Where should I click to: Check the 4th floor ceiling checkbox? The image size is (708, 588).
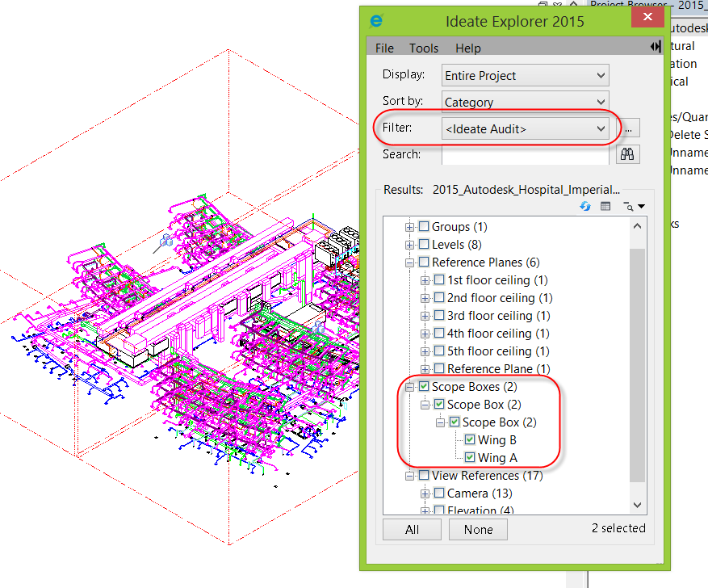pyautogui.click(x=439, y=334)
